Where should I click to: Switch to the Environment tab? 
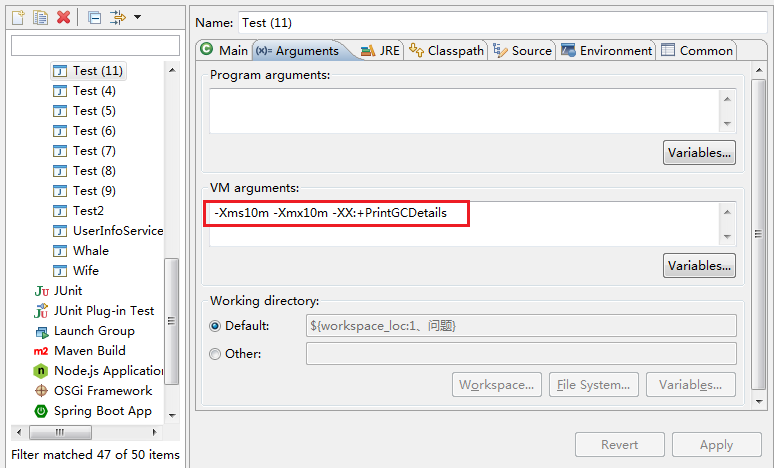606,50
